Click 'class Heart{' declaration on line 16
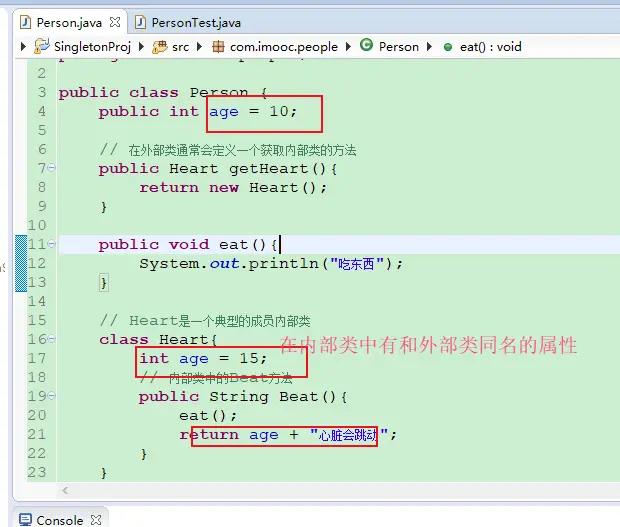This screenshot has width=620, height=527. click(158, 340)
